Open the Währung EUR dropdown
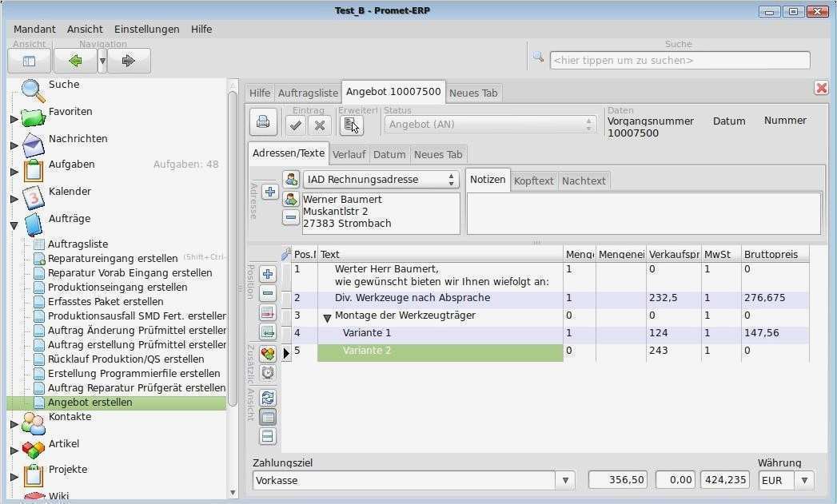 pyautogui.click(x=806, y=479)
